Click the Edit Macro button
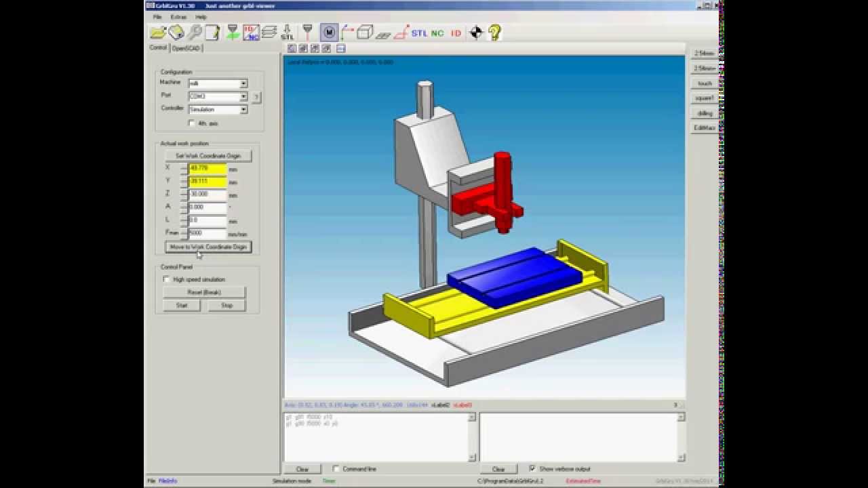This screenshot has height=488, width=868. pos(705,127)
